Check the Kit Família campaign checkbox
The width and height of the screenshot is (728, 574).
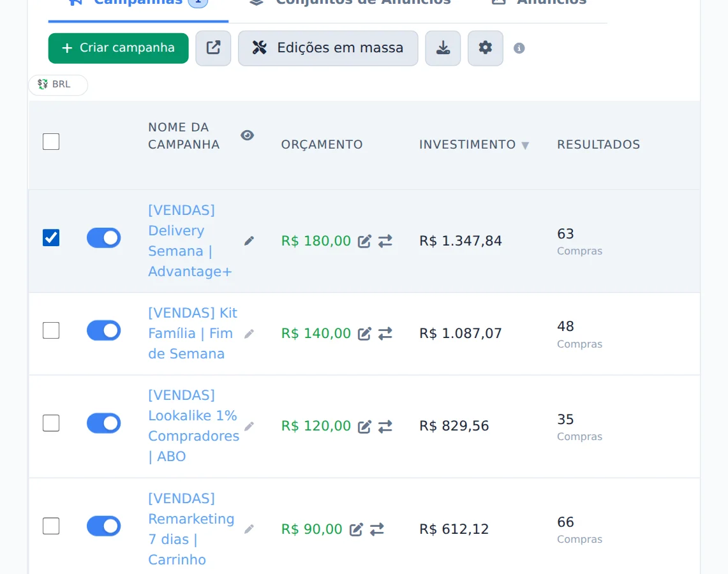pyautogui.click(x=51, y=330)
